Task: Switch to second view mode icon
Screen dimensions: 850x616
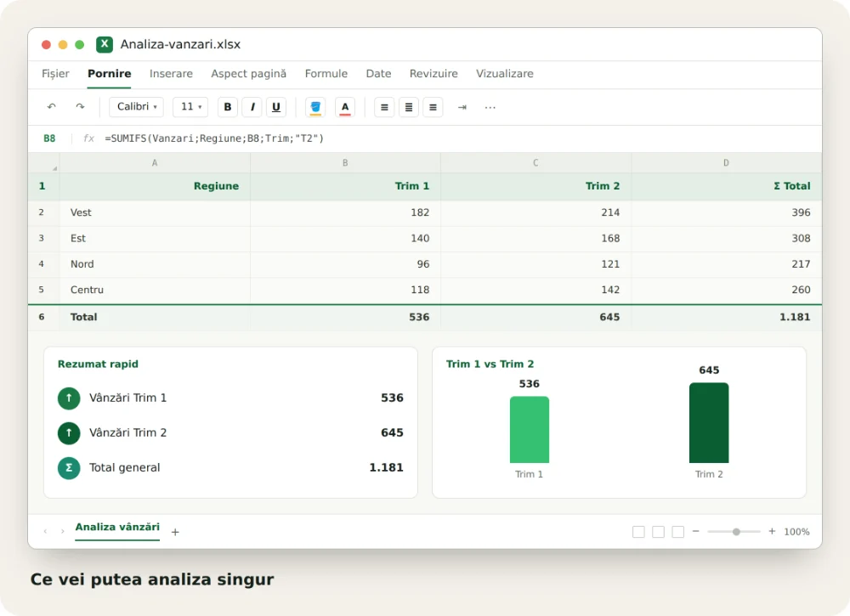Action: pyautogui.click(x=658, y=532)
